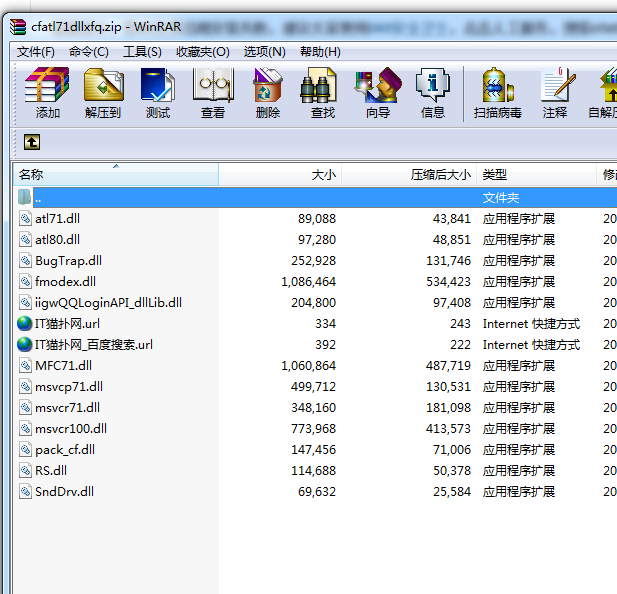Click the WinRAR title bar app icon
Image resolution: width=617 pixels, height=594 pixels.
click(18, 27)
